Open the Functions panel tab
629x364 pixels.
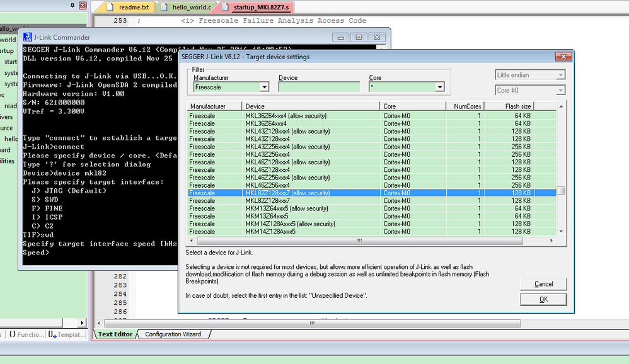click(26, 334)
